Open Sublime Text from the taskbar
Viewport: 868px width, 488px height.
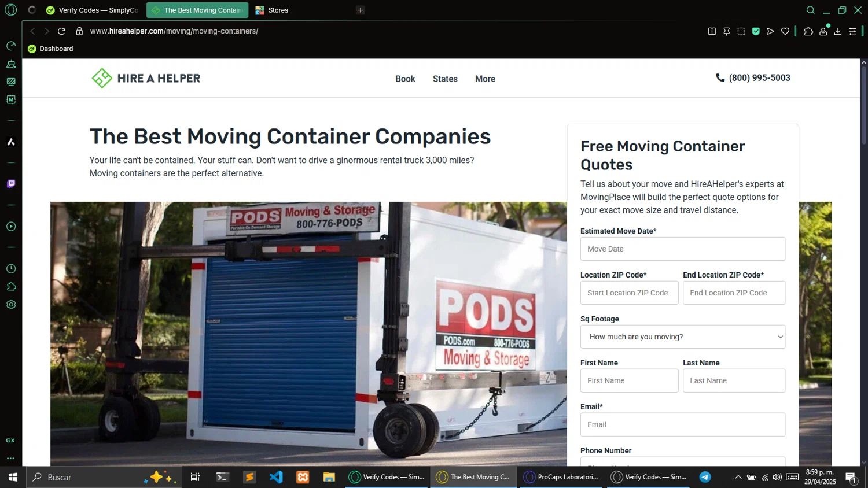point(249,477)
